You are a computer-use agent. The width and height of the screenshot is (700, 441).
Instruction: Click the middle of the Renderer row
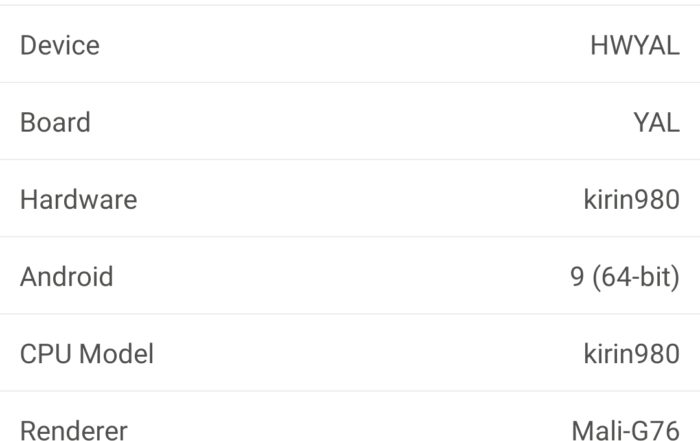point(350,430)
